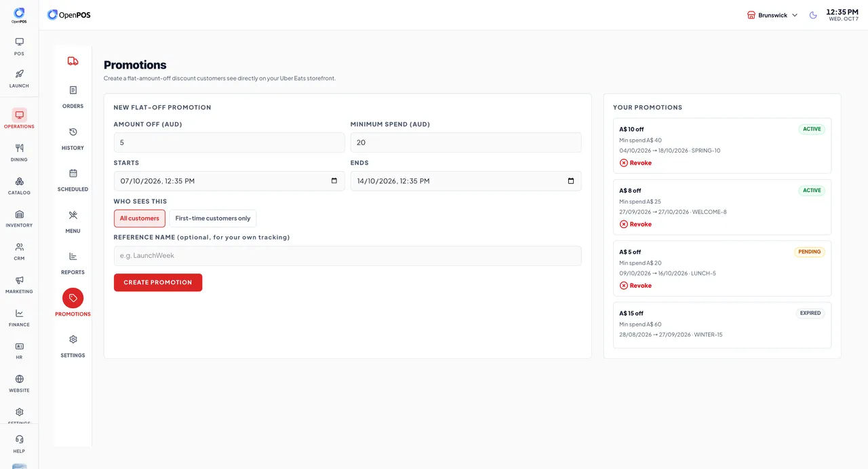Click the PENDING status badge
Screen dimensions: 868x469
810,252
